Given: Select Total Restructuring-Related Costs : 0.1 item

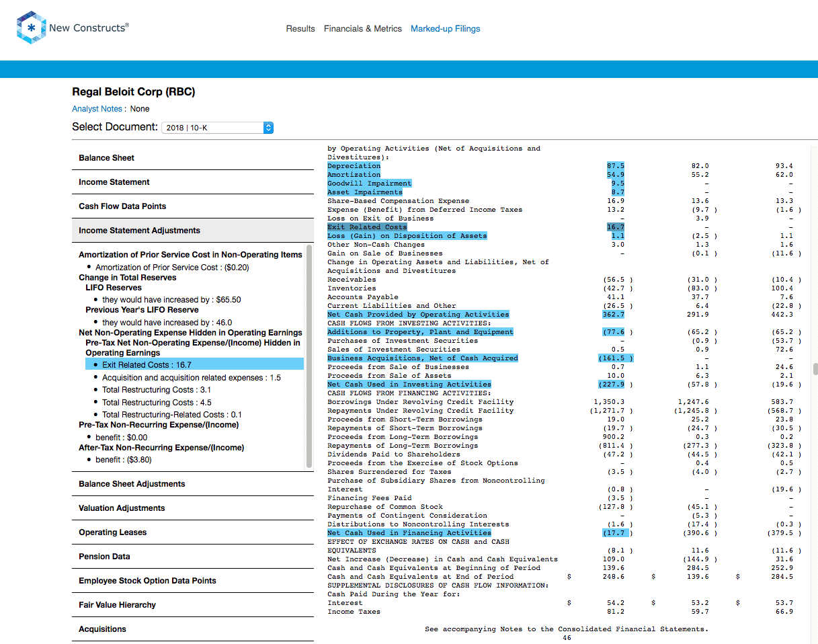Looking at the screenshot, I should pyautogui.click(x=172, y=415).
